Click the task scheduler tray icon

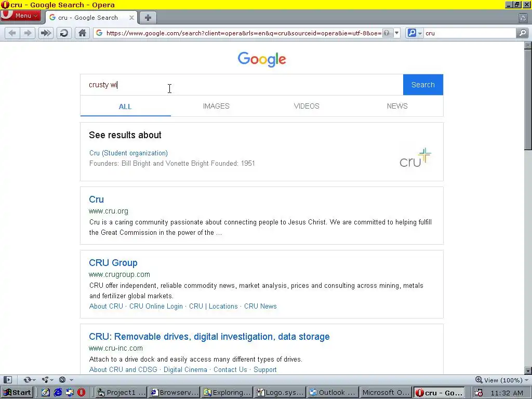(478, 393)
